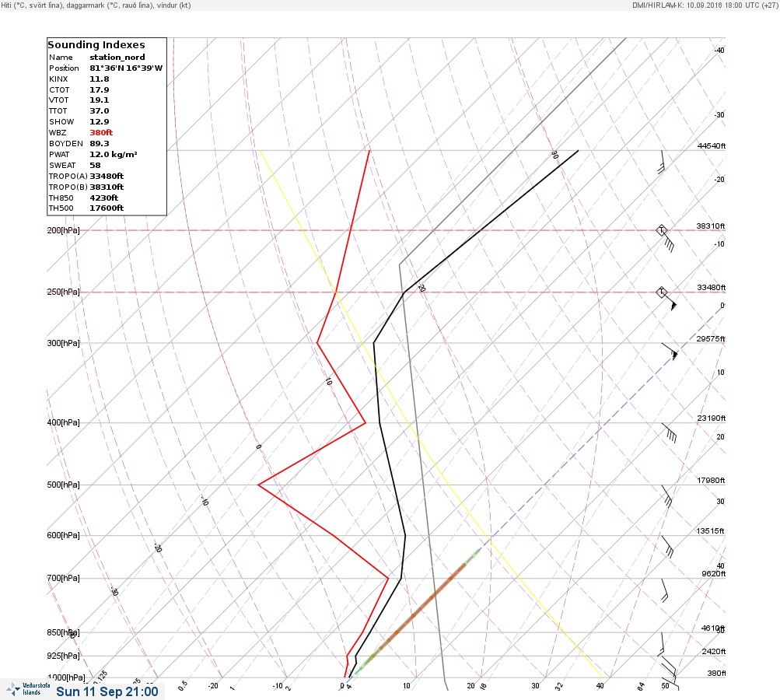Screen dimensions: 780x700
Task: Click the 'Sounding Indexes' title
Action: click(96, 45)
